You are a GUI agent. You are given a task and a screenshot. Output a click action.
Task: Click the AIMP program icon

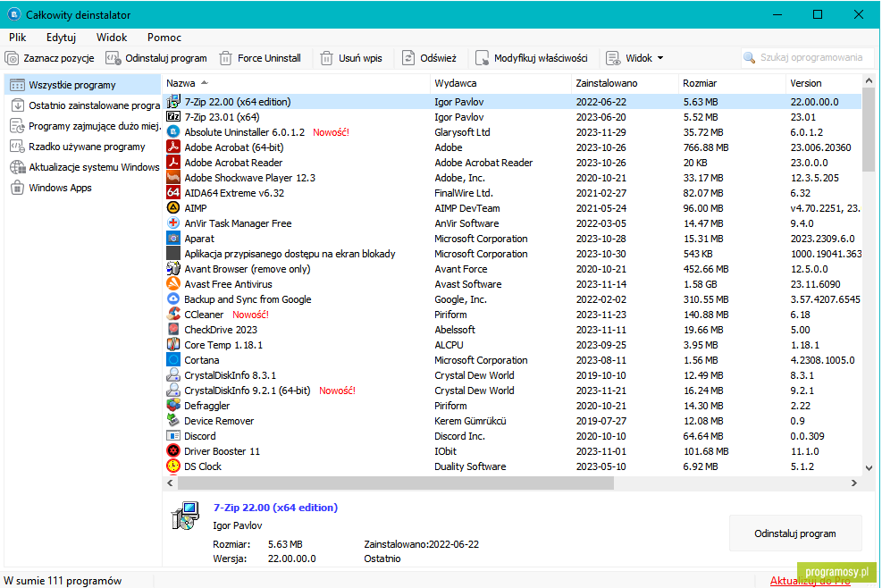173,207
